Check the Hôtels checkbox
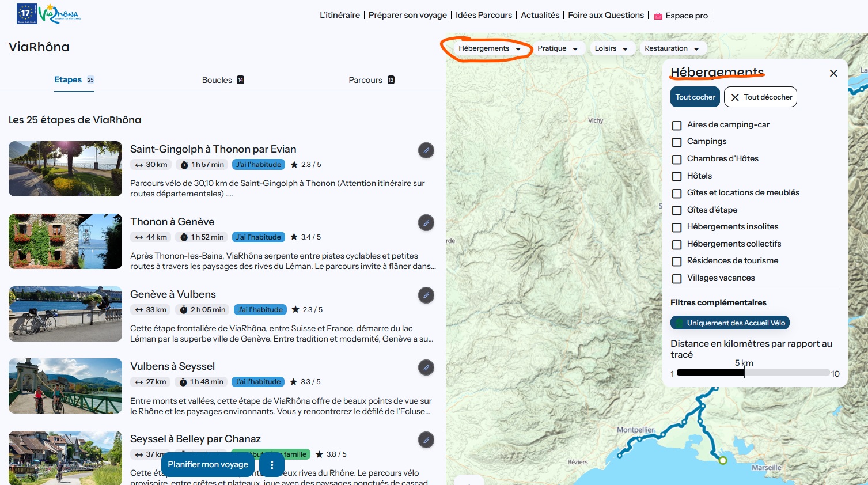The image size is (868, 485). pyautogui.click(x=677, y=176)
